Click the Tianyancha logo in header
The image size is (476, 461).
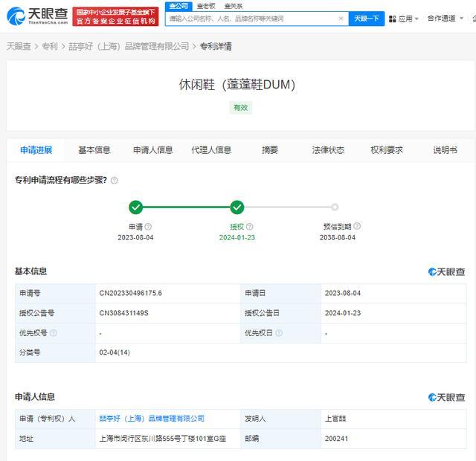[x=37, y=15]
